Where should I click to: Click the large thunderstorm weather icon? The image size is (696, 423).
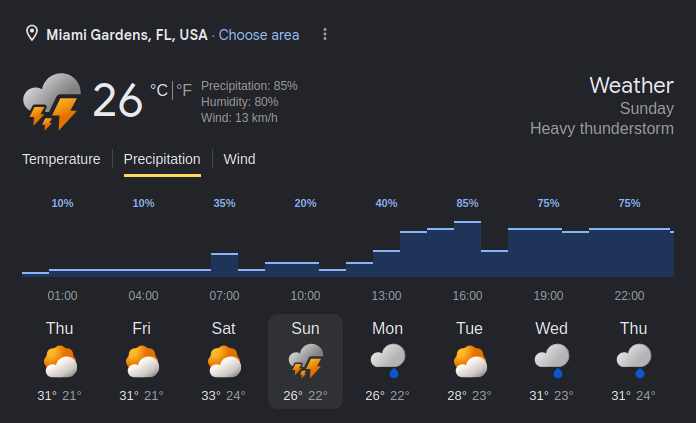point(51,101)
